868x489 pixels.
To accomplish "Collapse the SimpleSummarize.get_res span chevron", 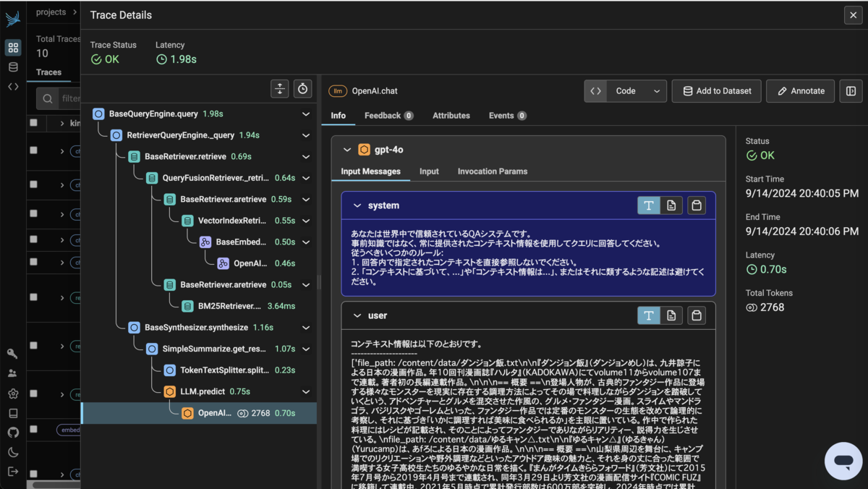I will 306,349.
